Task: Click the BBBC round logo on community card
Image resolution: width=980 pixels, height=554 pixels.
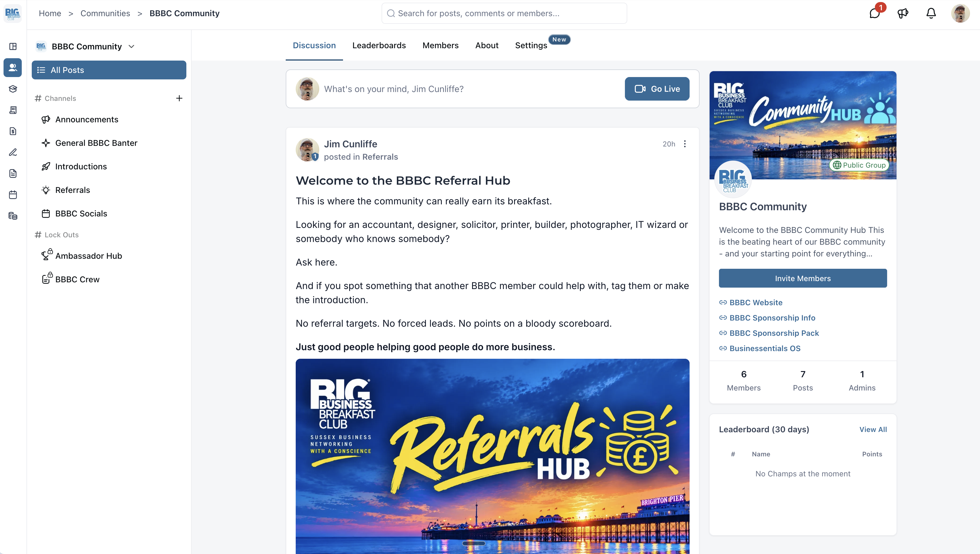Action: pyautogui.click(x=733, y=179)
